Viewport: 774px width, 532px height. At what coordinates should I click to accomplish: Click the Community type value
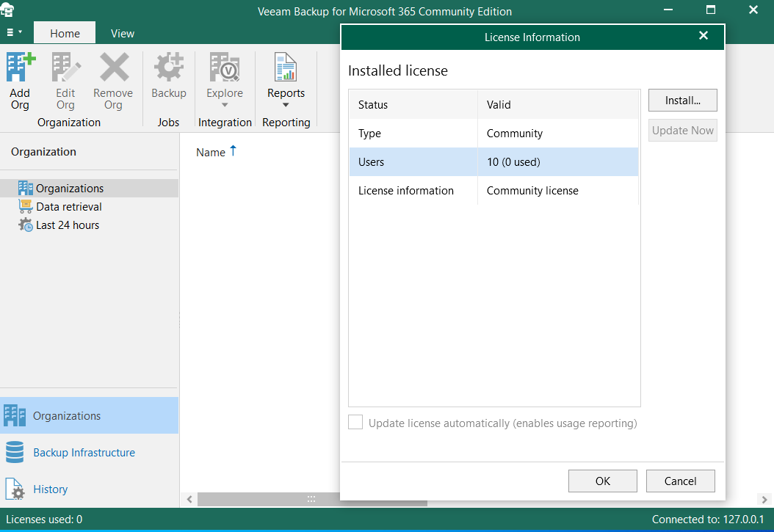click(x=514, y=134)
